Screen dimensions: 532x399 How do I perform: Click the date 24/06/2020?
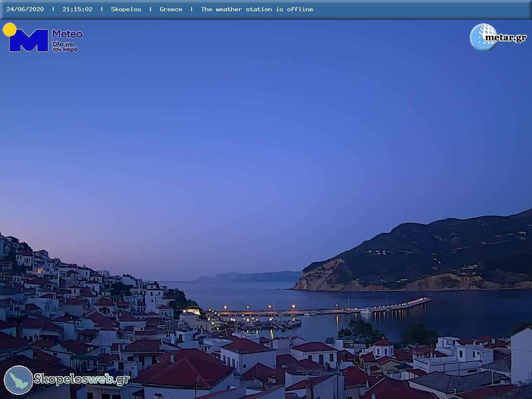(25, 9)
